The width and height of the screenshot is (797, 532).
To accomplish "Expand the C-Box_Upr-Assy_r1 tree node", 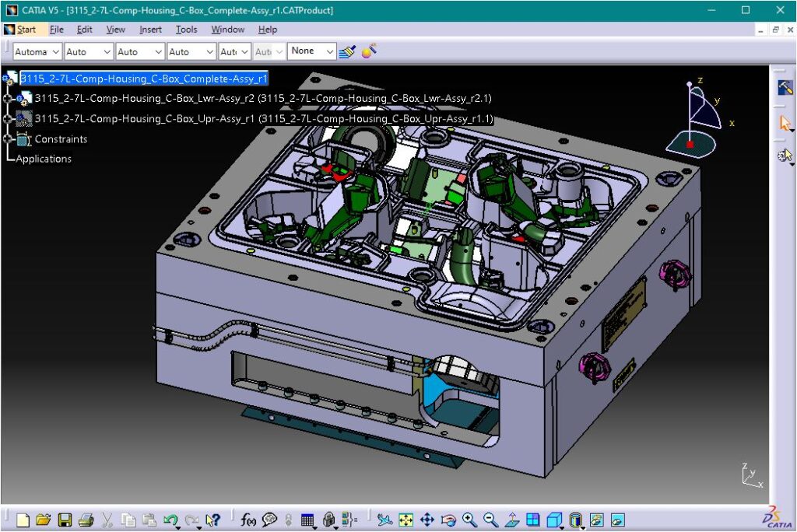I will click(7, 119).
